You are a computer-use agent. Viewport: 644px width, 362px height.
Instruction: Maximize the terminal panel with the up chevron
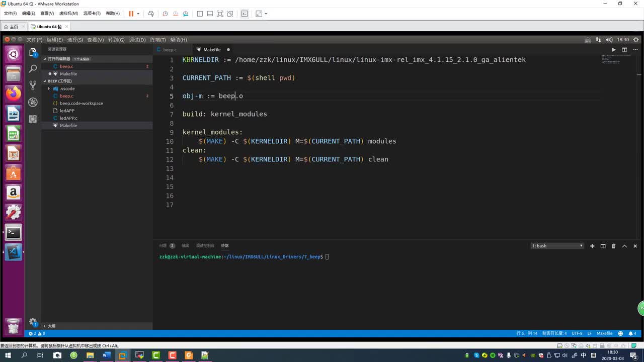coord(624,246)
